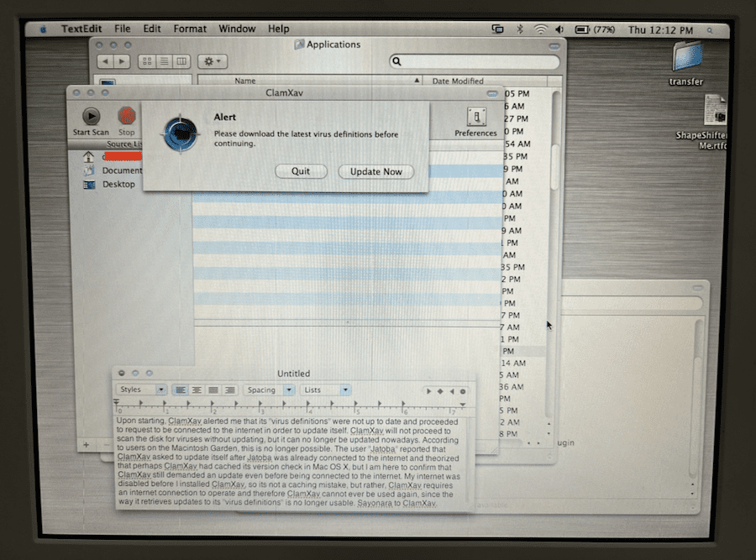Open the Edit menu
This screenshot has height=560, width=756.
coord(152,29)
